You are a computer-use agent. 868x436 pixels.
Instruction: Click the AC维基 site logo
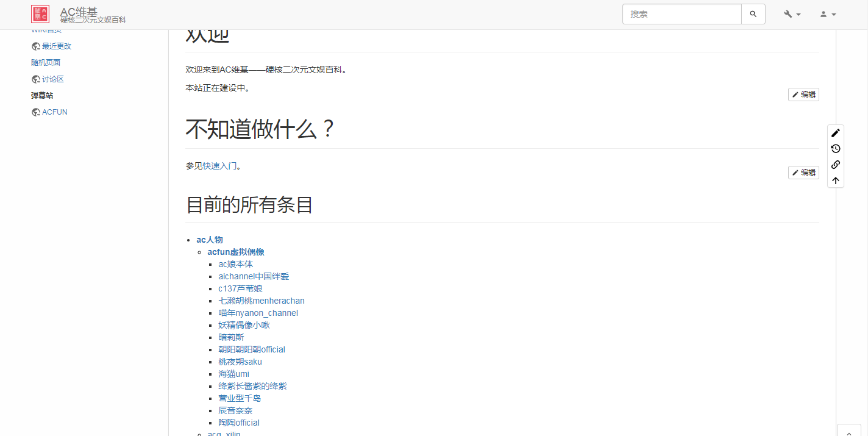(40, 14)
